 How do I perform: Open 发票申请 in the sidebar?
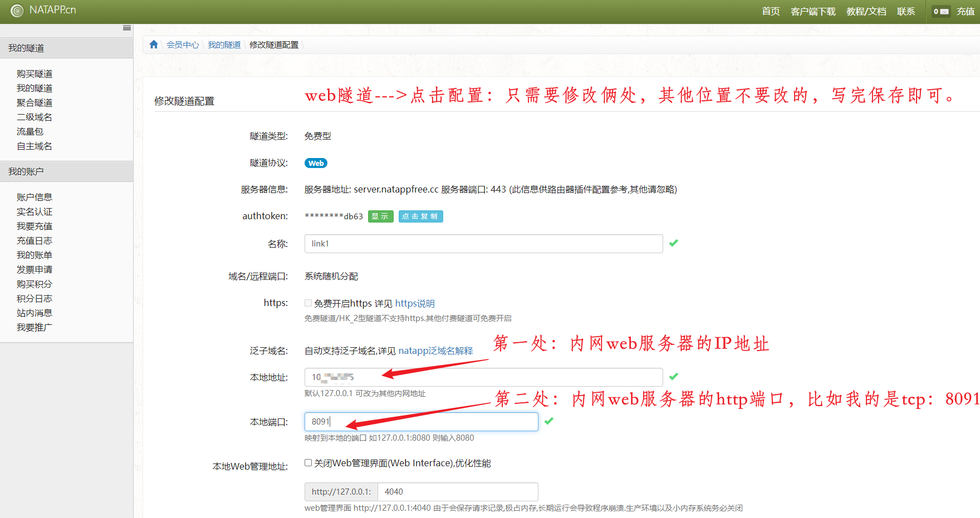35,269
